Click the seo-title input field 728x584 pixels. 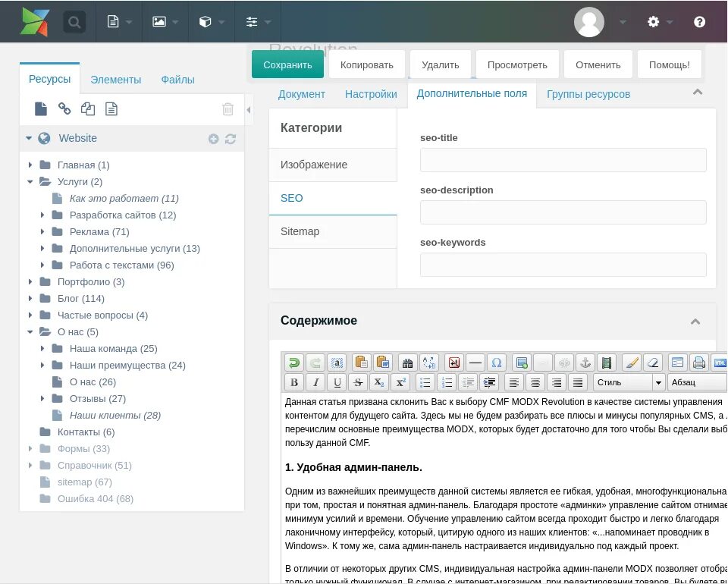pyautogui.click(x=563, y=160)
